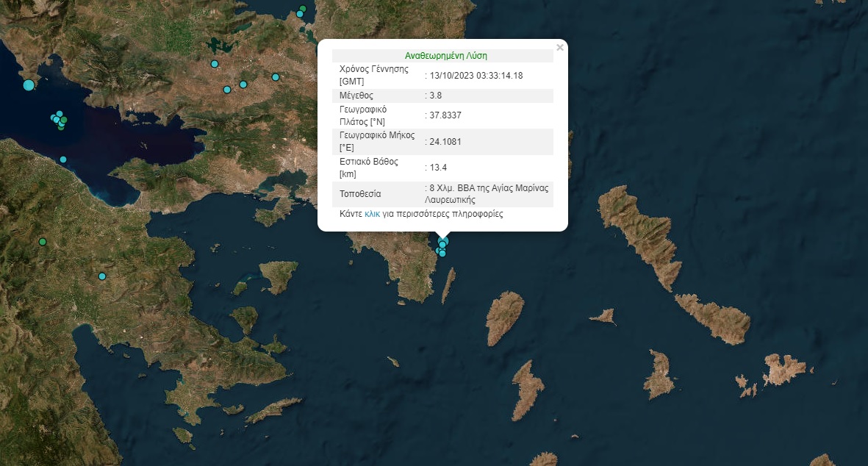Select the faded left-side marker in the Lavrio cluster

[437, 251]
